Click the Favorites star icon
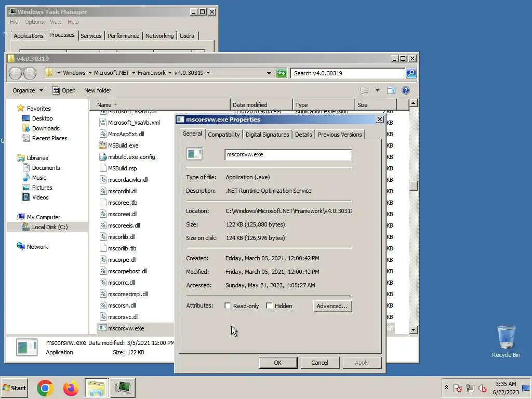 click(x=21, y=108)
